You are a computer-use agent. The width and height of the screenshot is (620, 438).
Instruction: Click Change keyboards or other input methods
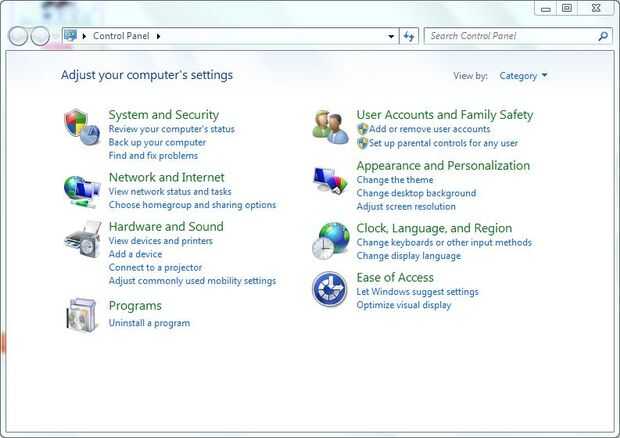coord(444,242)
